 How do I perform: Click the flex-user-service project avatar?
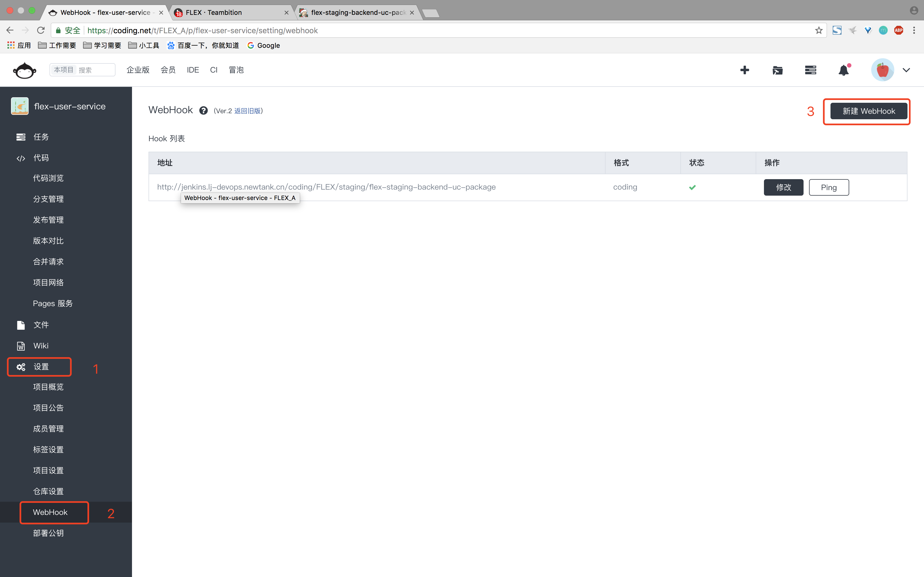point(20,106)
